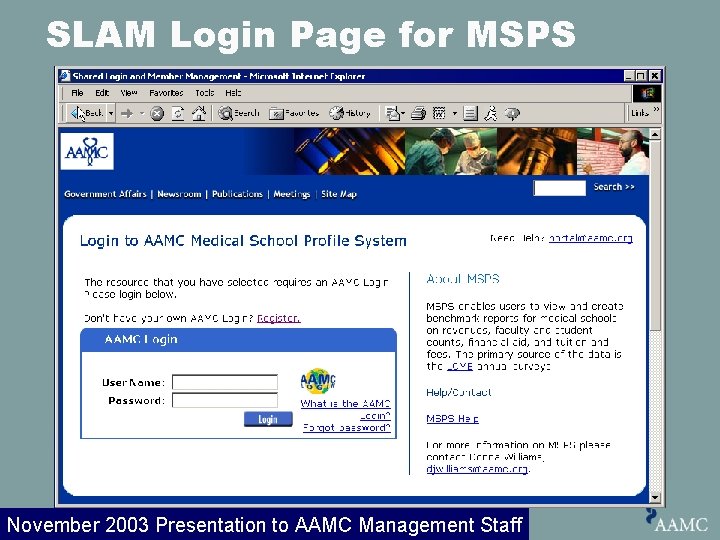Click the Back arrow in the toolbar
720x540 pixels.
[86, 113]
